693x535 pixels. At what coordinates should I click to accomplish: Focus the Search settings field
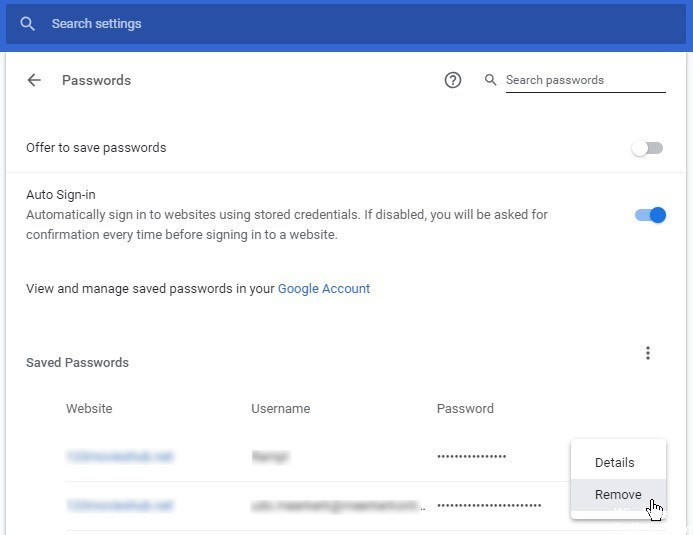(300, 24)
